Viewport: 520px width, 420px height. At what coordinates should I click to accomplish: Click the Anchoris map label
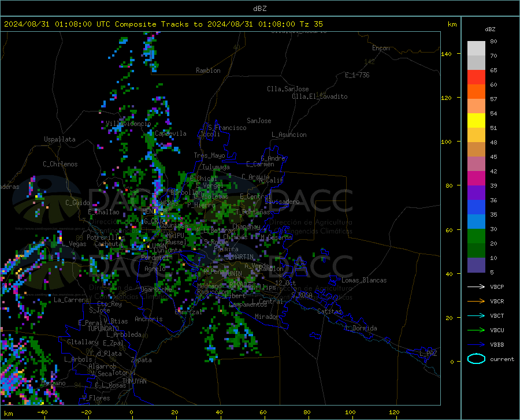click(148, 319)
